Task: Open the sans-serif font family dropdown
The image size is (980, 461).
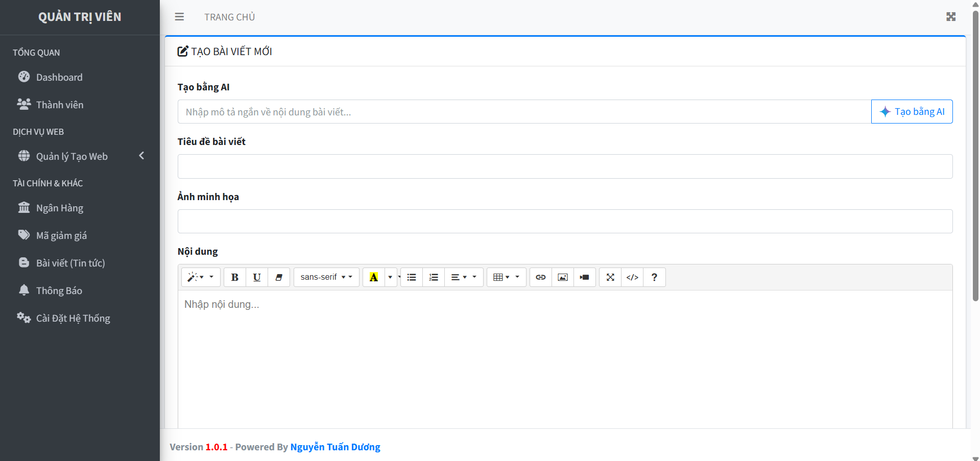Action: click(x=326, y=277)
